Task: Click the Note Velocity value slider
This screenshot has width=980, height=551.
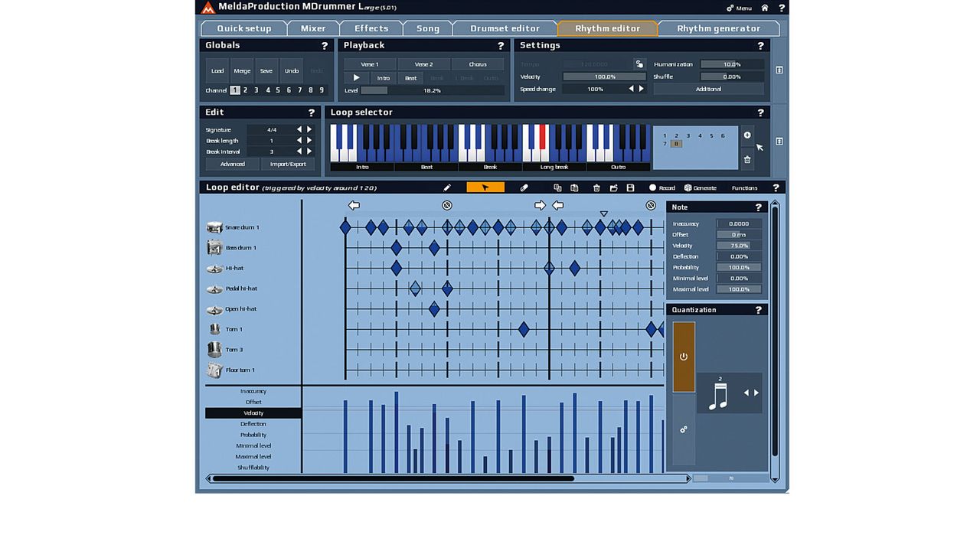Action: (x=739, y=246)
